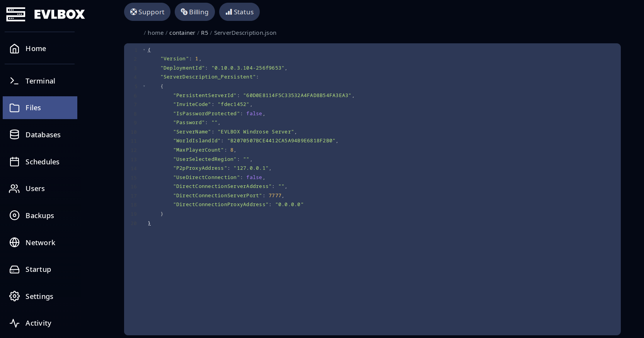Click the ServerDescription.json breadcrumb text
The width and height of the screenshot is (644, 338).
(x=245, y=33)
